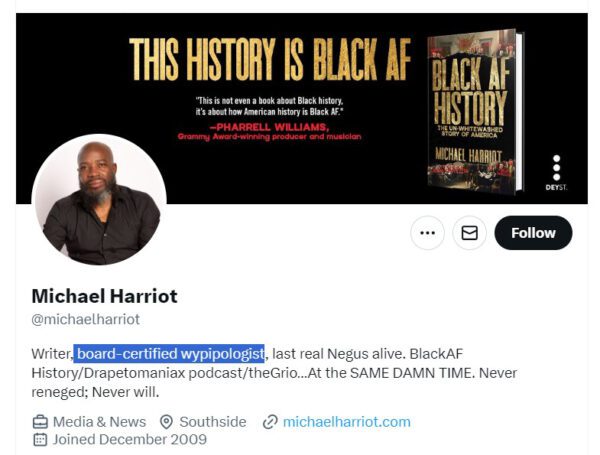Click the Michael Harriot display name
Viewport: 600px width, 455px height.
point(104,296)
